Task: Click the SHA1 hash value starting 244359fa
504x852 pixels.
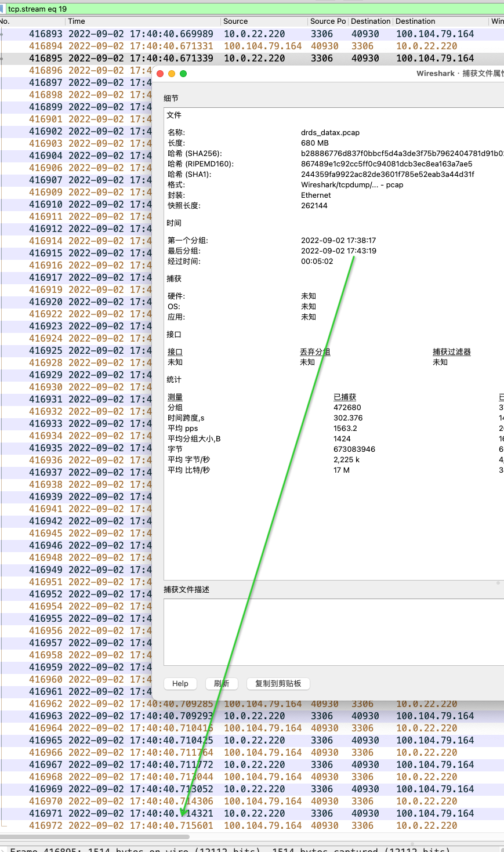Action: pyautogui.click(x=387, y=175)
